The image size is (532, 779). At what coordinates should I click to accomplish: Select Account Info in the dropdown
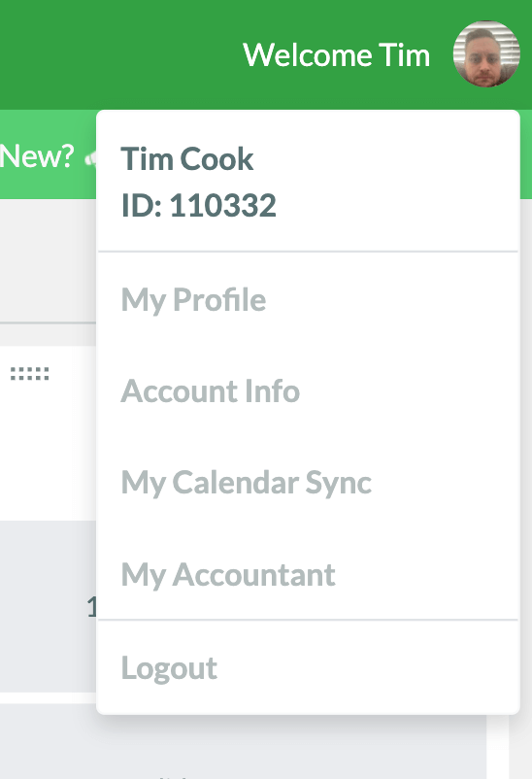pyautogui.click(x=210, y=391)
